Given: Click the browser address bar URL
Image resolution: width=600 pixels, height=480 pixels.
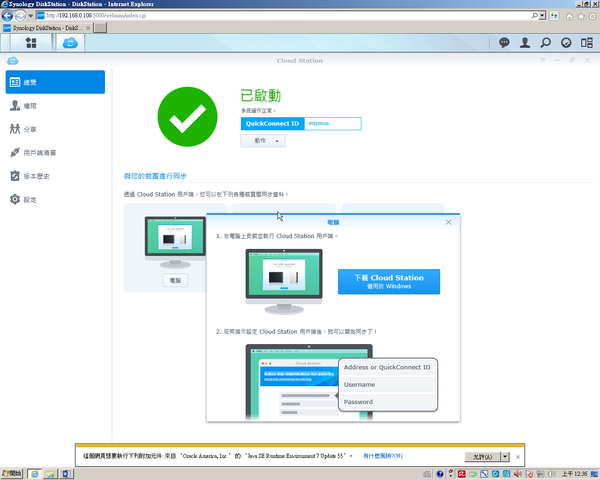Looking at the screenshot, I should pyautogui.click(x=96, y=16).
